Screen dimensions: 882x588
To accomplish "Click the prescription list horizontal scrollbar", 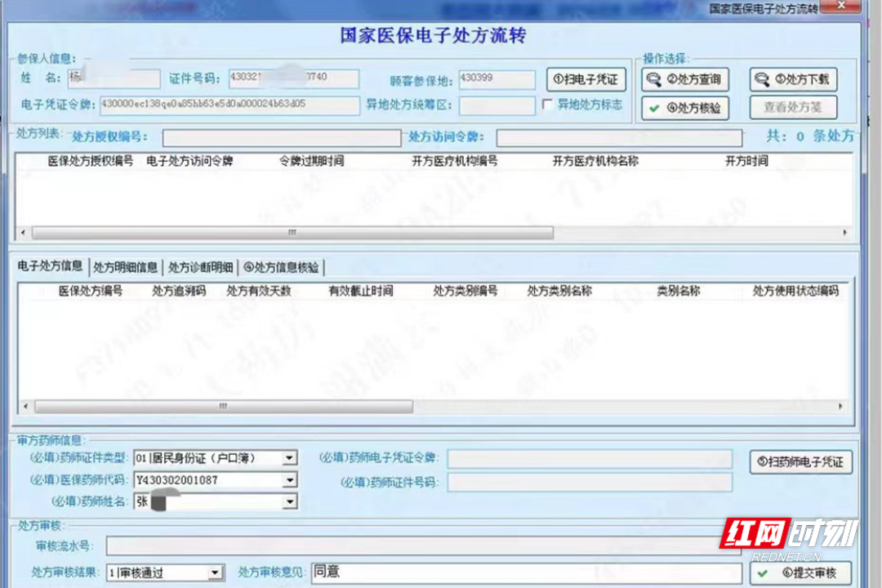I will click(291, 233).
